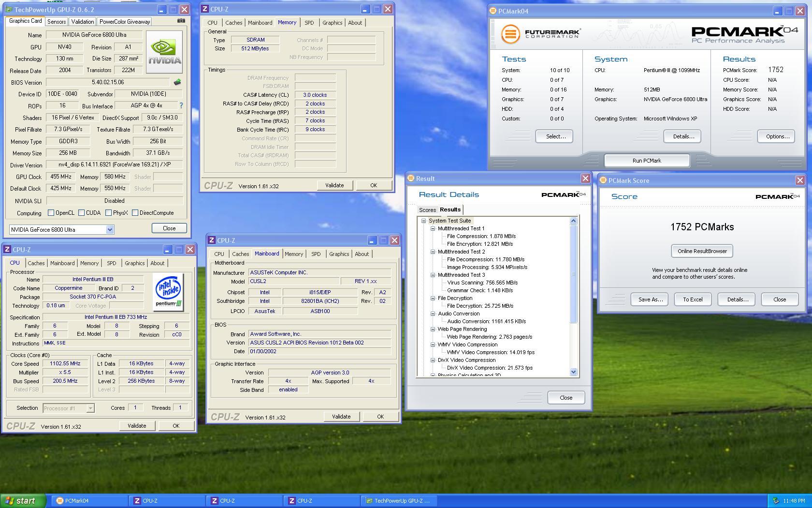Click the GPU-Z camera screenshot icon
Image resolution: width=812 pixels, height=508 pixels.
(181, 21)
